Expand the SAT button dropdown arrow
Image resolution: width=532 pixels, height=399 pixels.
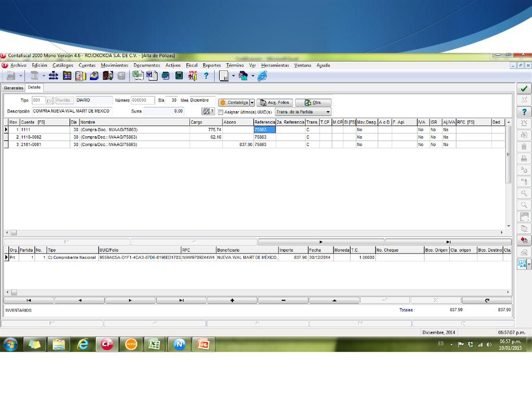pyautogui.click(x=528, y=264)
